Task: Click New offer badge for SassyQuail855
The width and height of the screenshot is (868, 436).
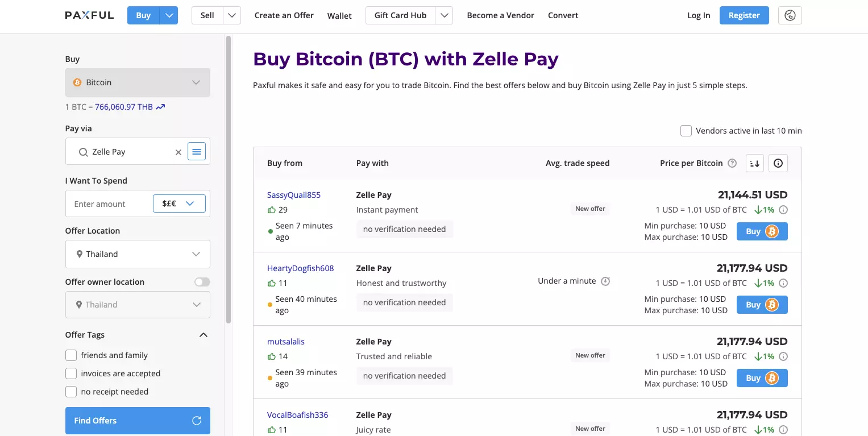Action: tap(590, 209)
